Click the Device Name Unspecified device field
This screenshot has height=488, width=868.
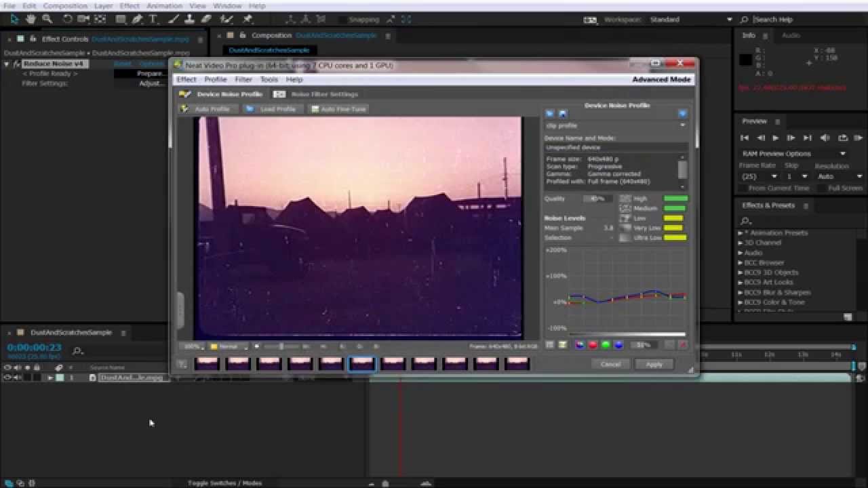click(x=616, y=147)
